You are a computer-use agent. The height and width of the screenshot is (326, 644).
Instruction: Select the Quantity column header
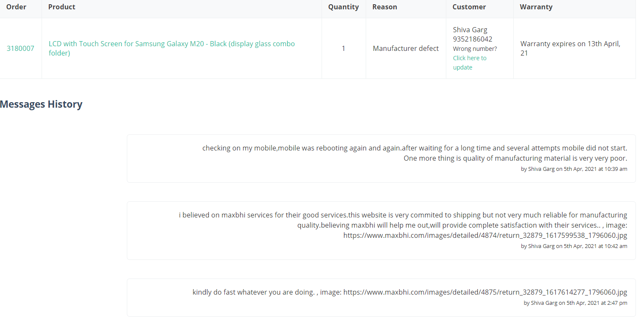point(344,7)
